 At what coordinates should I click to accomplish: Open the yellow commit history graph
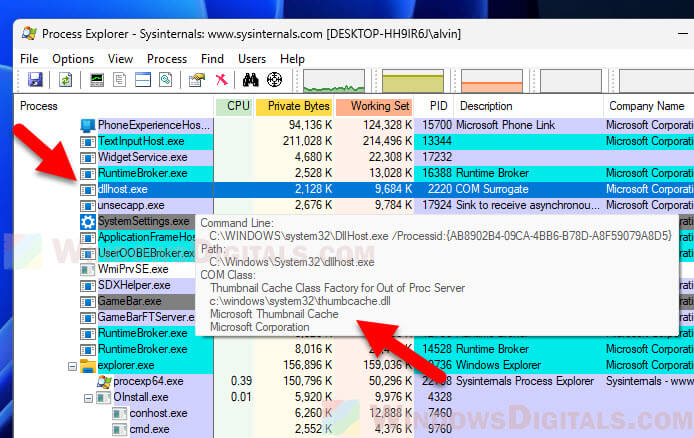[413, 81]
